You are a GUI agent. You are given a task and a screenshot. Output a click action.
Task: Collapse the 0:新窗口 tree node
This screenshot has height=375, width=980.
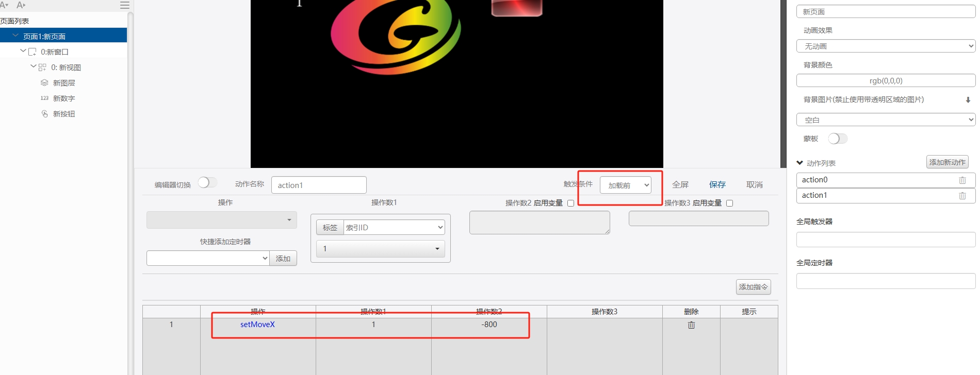(23, 52)
